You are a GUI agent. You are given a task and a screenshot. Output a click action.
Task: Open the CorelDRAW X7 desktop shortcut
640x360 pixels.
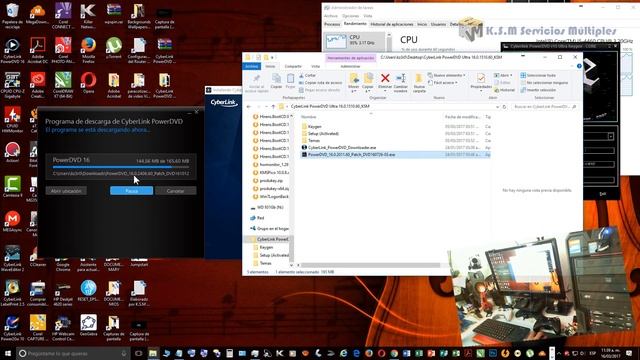pos(63,86)
